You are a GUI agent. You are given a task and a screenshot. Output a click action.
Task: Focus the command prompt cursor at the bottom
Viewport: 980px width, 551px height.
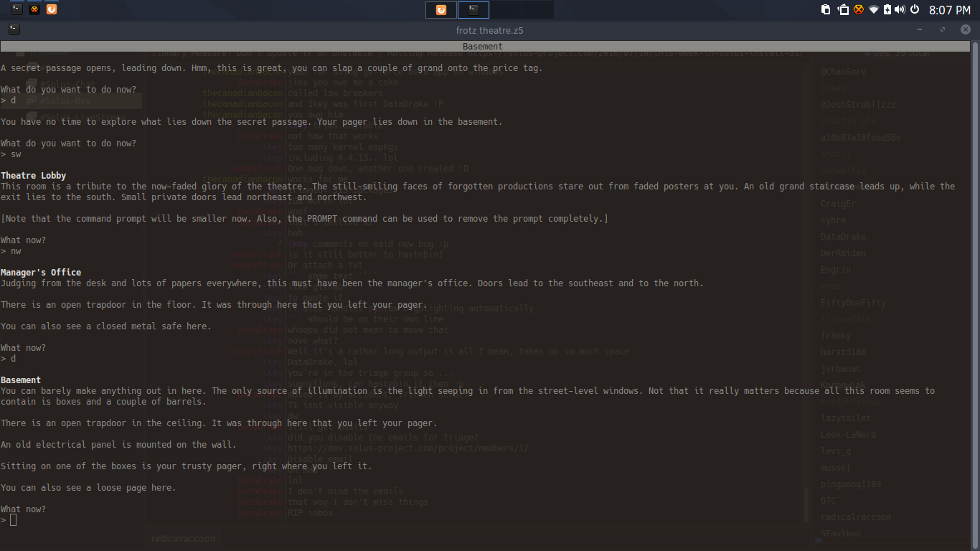(13, 519)
